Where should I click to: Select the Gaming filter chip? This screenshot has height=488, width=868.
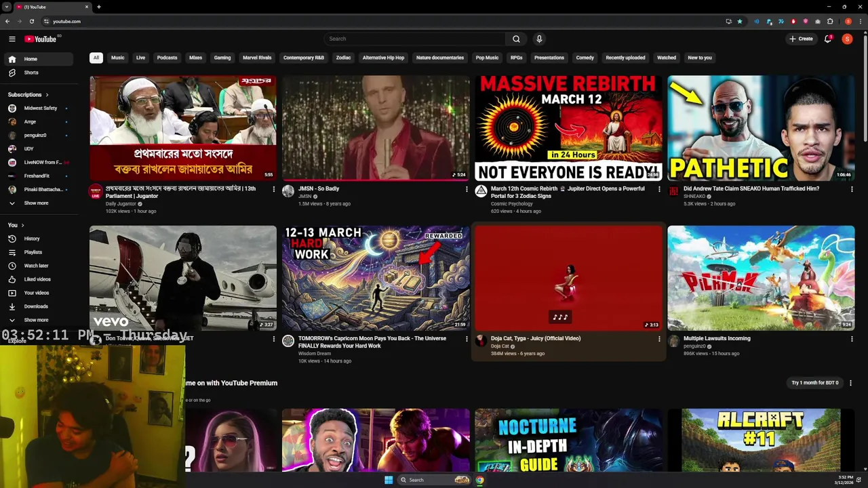point(222,58)
